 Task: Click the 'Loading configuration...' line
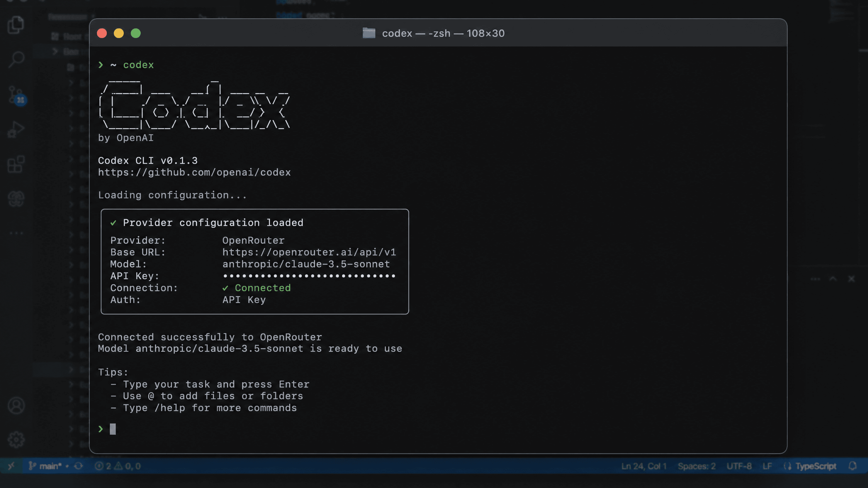(x=172, y=195)
